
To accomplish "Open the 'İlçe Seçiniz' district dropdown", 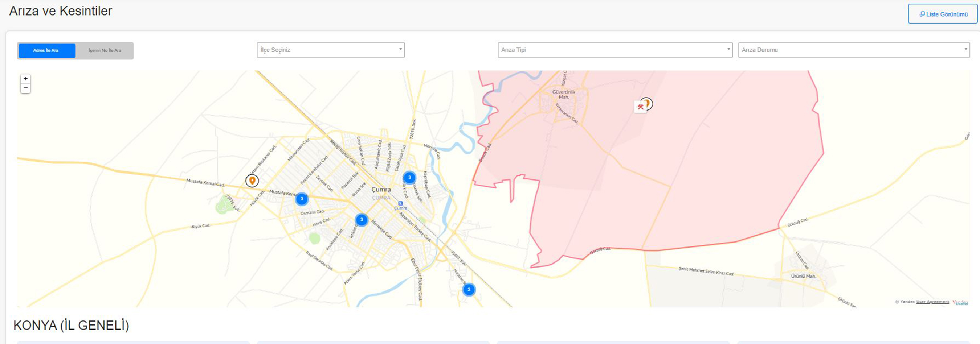I will click(330, 50).
